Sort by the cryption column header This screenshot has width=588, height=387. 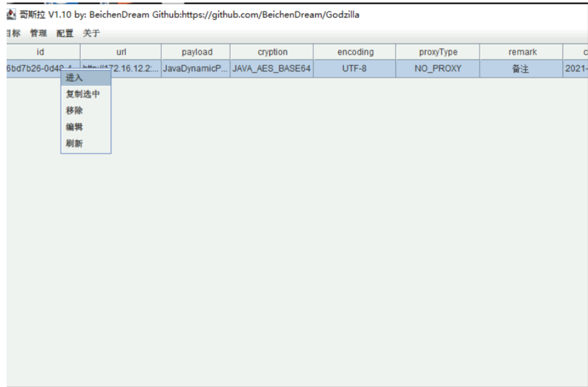(272, 52)
